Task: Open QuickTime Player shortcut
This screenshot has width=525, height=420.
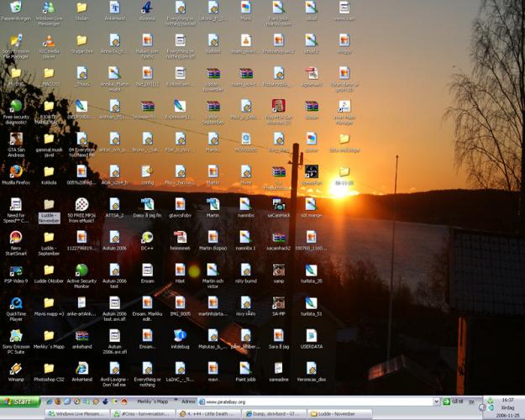Action: tap(16, 303)
